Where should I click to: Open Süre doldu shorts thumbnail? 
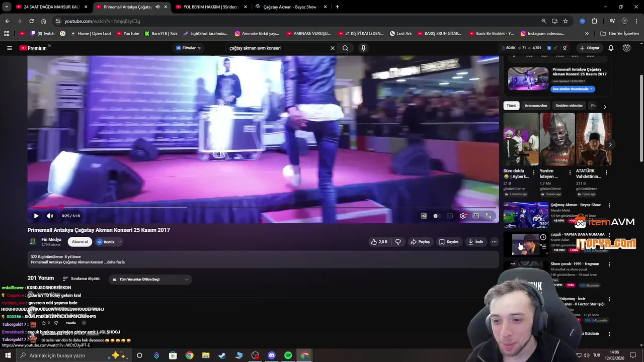[x=521, y=139]
